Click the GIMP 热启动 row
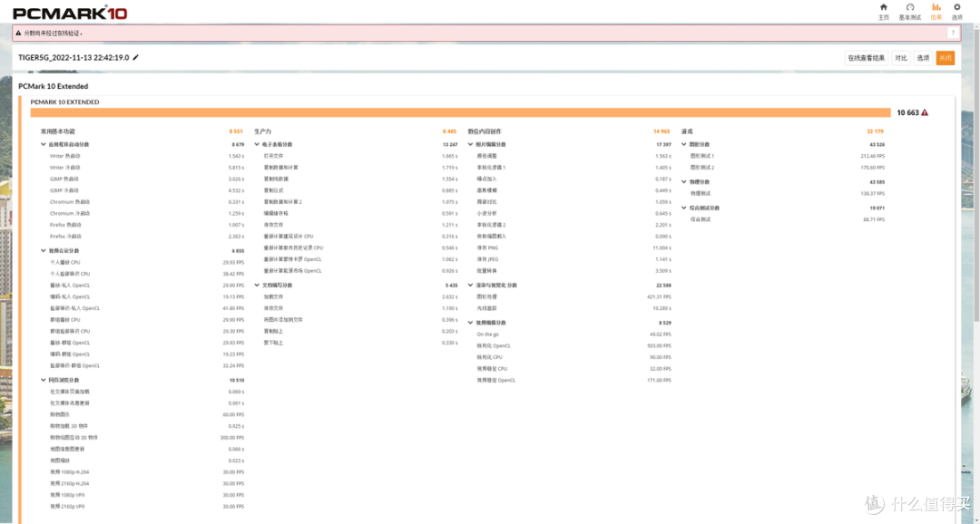This screenshot has height=524, width=980. tap(147, 179)
